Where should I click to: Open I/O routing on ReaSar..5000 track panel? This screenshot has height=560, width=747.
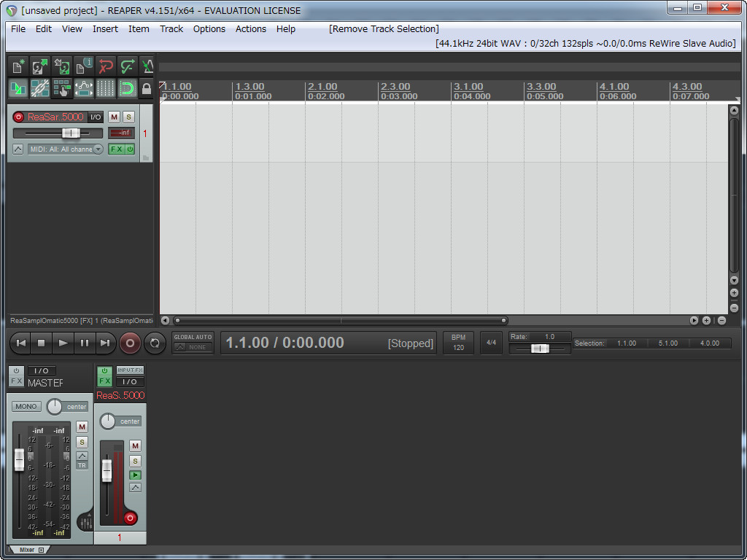click(x=96, y=117)
